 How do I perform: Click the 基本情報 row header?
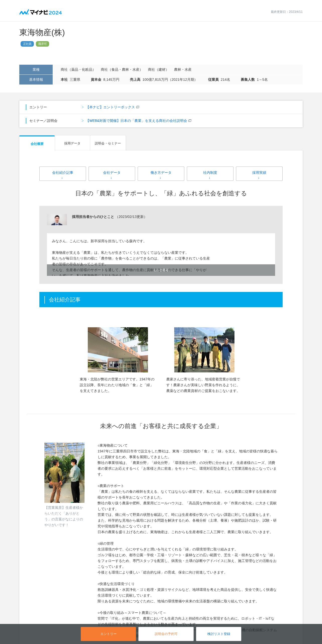click(36, 79)
